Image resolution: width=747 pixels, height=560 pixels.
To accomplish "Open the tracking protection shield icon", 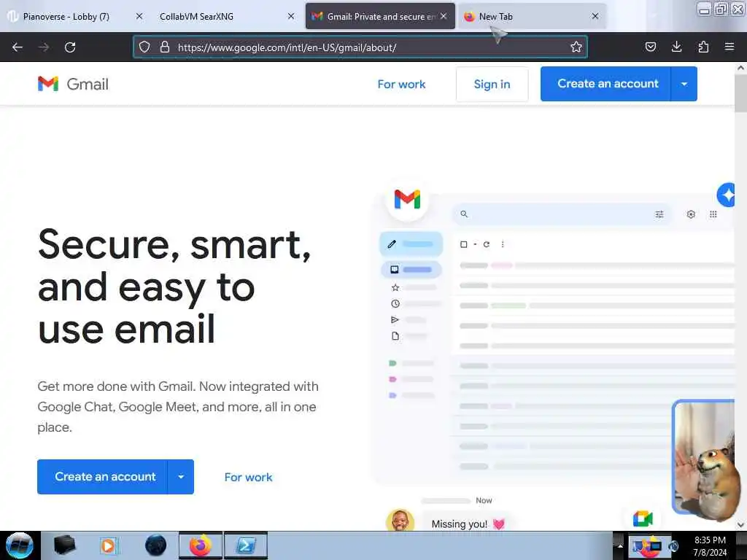I will tap(144, 47).
